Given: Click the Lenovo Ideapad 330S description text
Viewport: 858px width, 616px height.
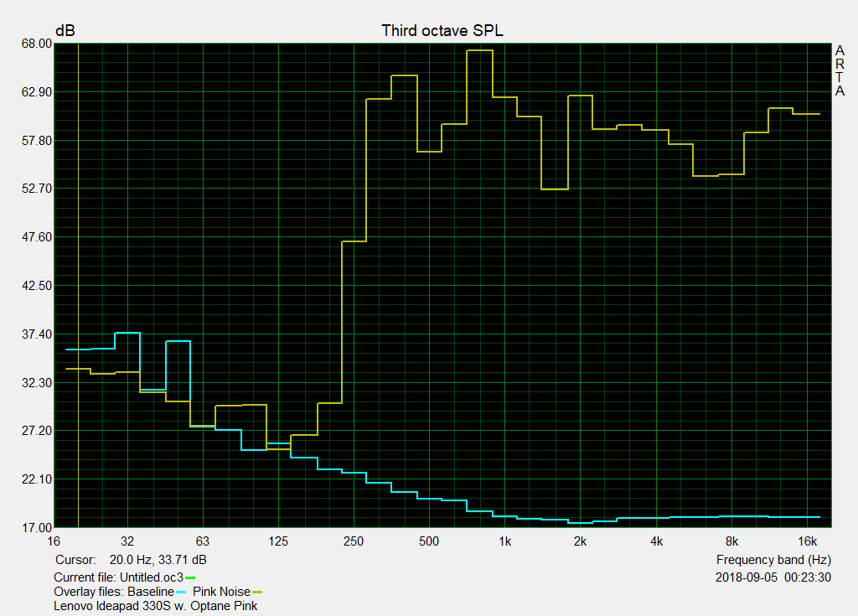Looking at the screenshot, I should (155, 606).
